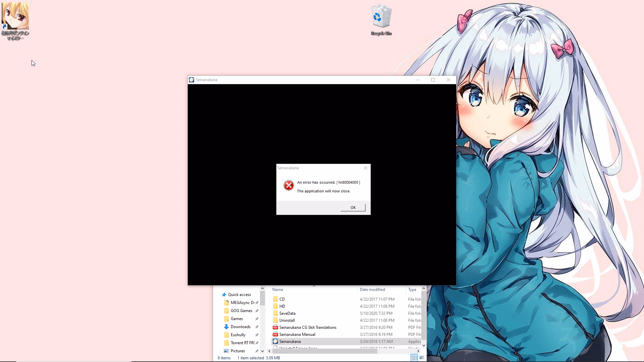
Task: Select the Recycle Bin desktop icon
Action: (x=381, y=19)
